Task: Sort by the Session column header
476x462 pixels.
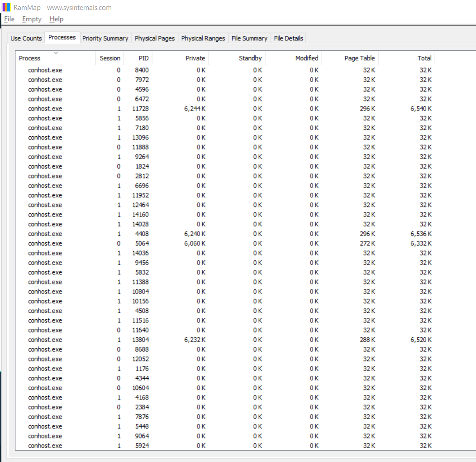Action: [109, 58]
